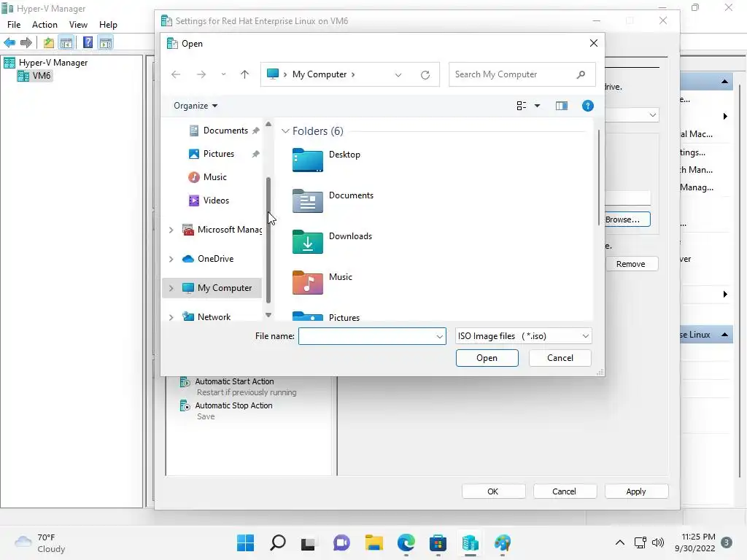Open the weather widget showing 70°F
747x560 pixels.
click(40, 542)
